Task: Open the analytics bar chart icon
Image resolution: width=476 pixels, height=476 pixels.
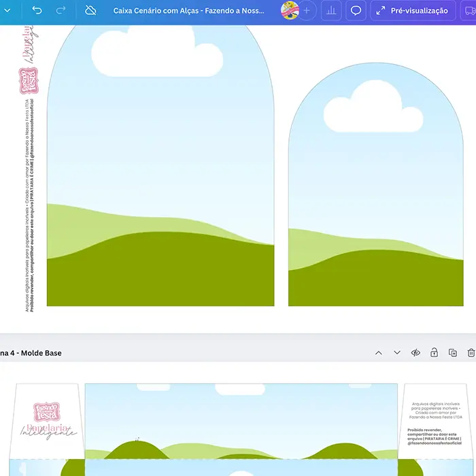Action: pos(330,10)
